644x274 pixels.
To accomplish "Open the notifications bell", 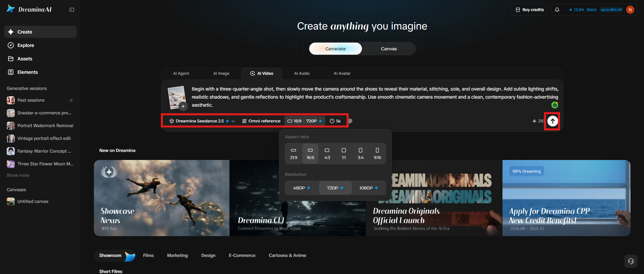I will point(557,10).
